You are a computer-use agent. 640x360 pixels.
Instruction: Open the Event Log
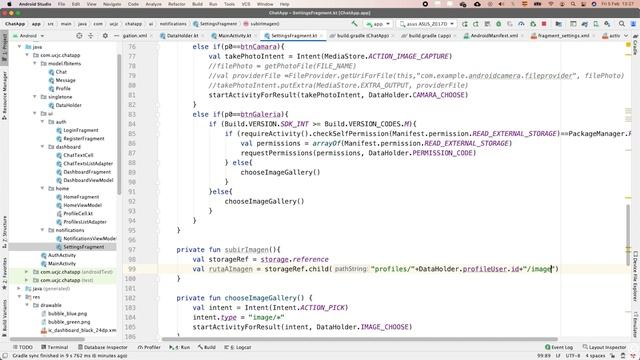(x=559, y=347)
